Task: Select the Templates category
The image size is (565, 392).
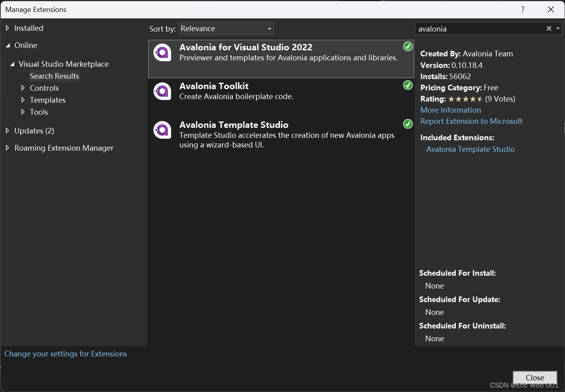Action: pyautogui.click(x=48, y=100)
